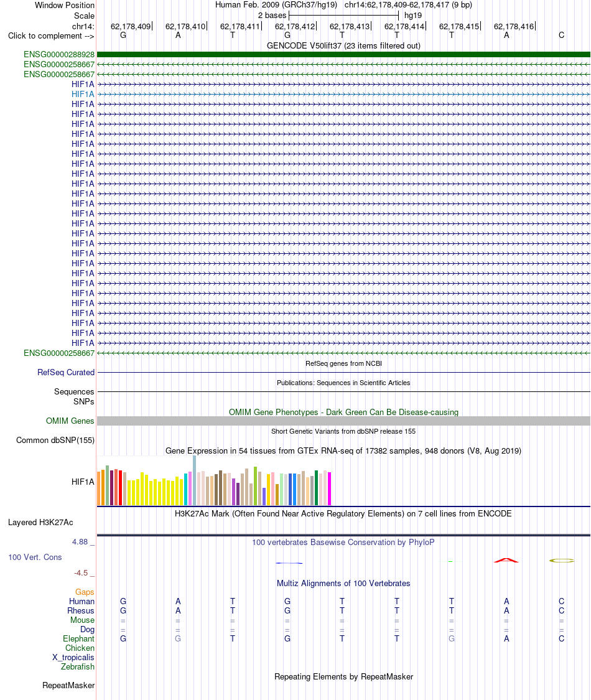Screen dimensions: 591x700
Task: Open 'Multiz Alignments of 100 Vertebrates' title
Action: [343, 584]
